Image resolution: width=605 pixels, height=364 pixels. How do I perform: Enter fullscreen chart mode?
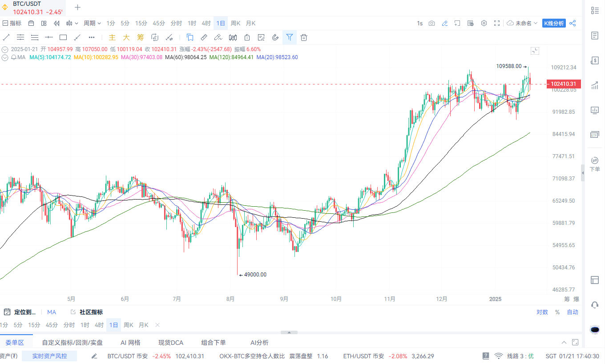click(497, 23)
